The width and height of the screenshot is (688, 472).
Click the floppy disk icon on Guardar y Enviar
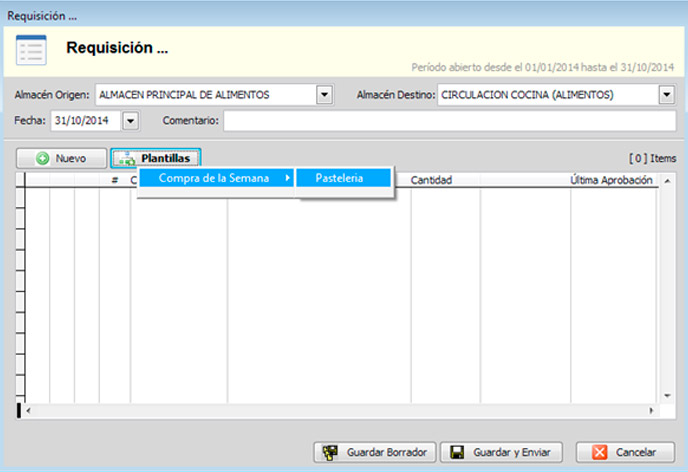456,452
